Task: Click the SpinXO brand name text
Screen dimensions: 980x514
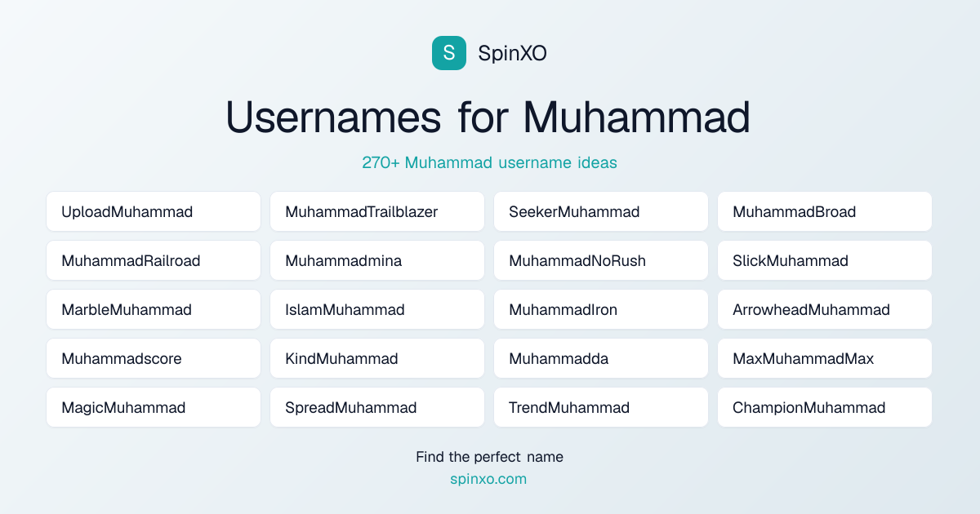Action: click(x=512, y=54)
